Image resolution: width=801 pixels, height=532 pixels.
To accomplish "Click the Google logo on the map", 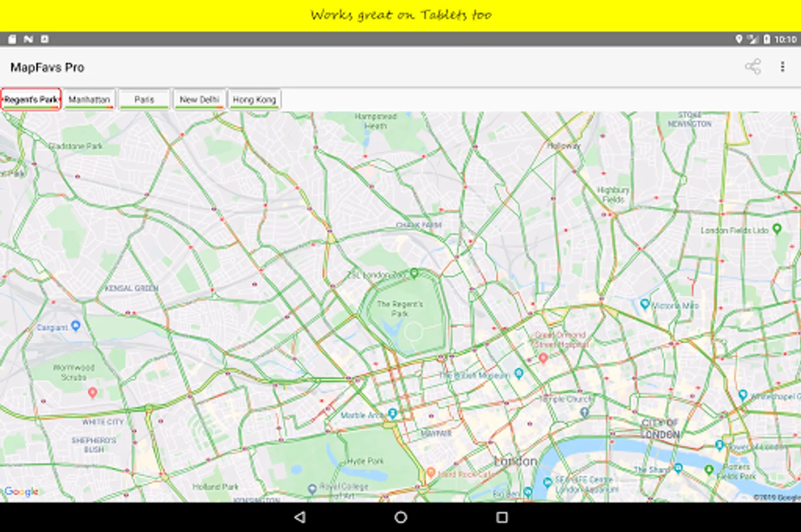I will [21, 491].
